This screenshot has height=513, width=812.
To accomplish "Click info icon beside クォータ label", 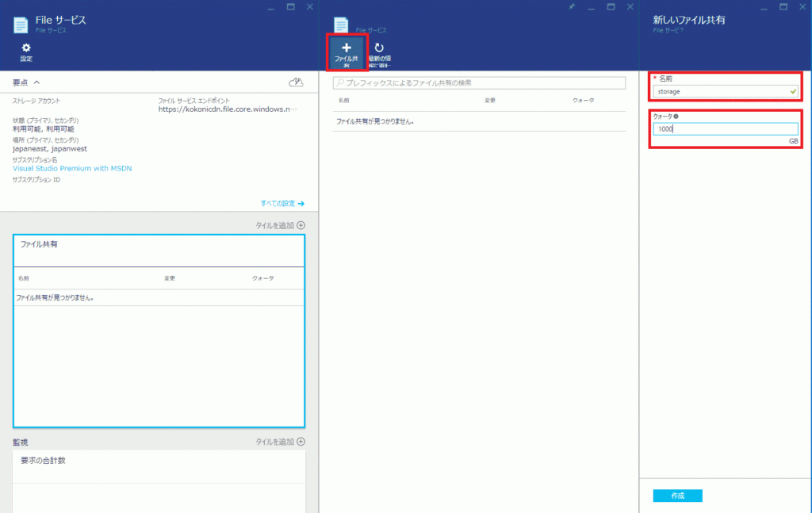I will click(x=676, y=117).
